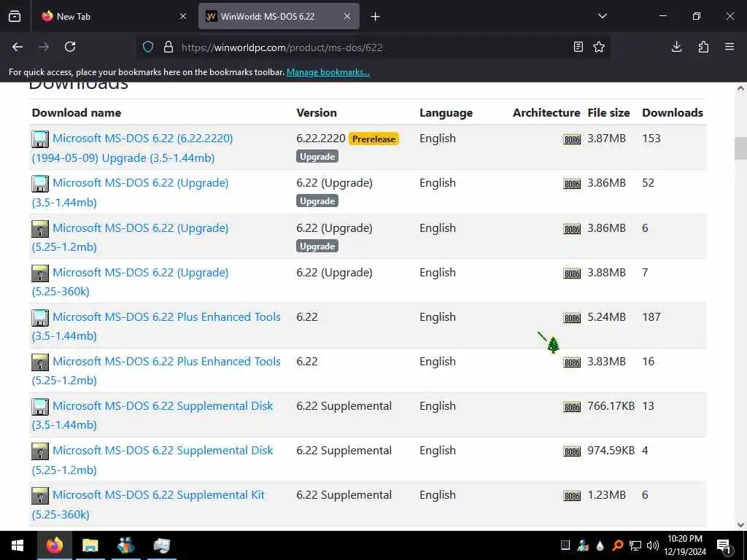Click Firefox icon in the taskbar
The height and width of the screenshot is (560, 747).
click(x=54, y=545)
